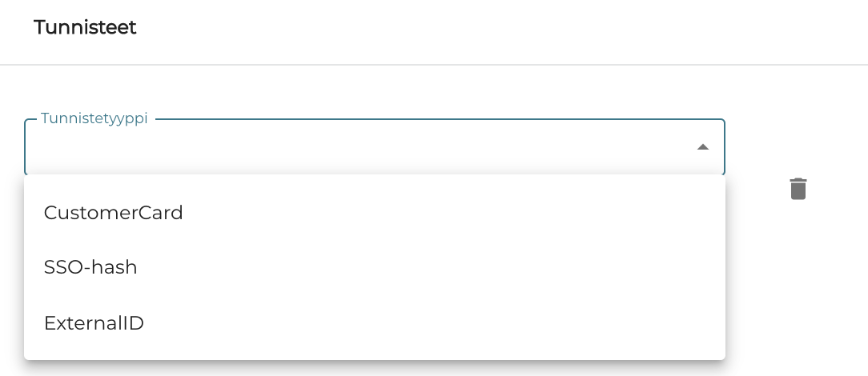Click the Tunnistetyyppi combo box field
Image resolution: width=868 pixels, height=376 pixels.
click(x=360, y=148)
